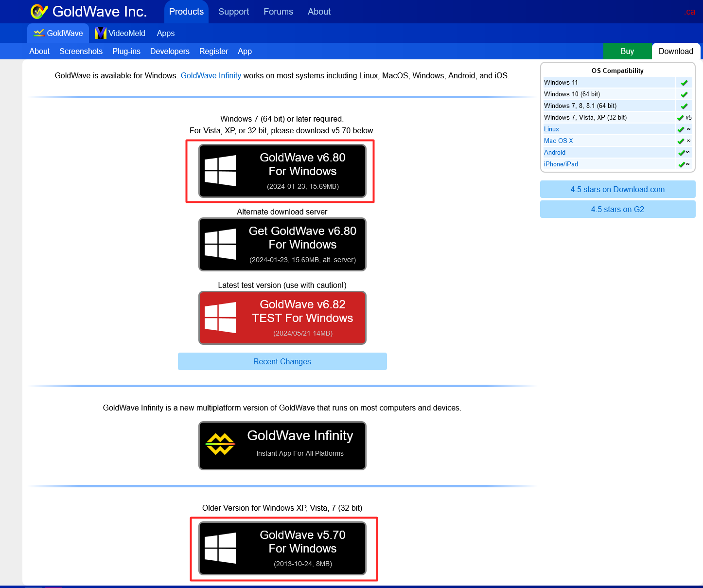Screen dimensions: 703x588
Task: Click checkmark in the Linux row
Action: 681,129
